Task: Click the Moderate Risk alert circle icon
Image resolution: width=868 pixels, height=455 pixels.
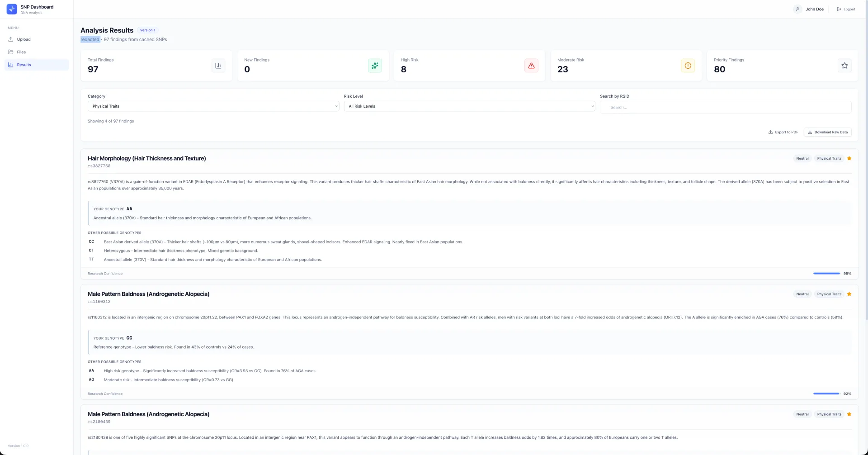Action: point(688,66)
